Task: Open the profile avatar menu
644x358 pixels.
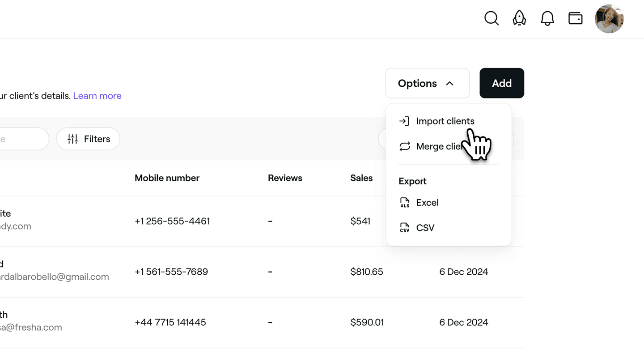Action: (609, 19)
